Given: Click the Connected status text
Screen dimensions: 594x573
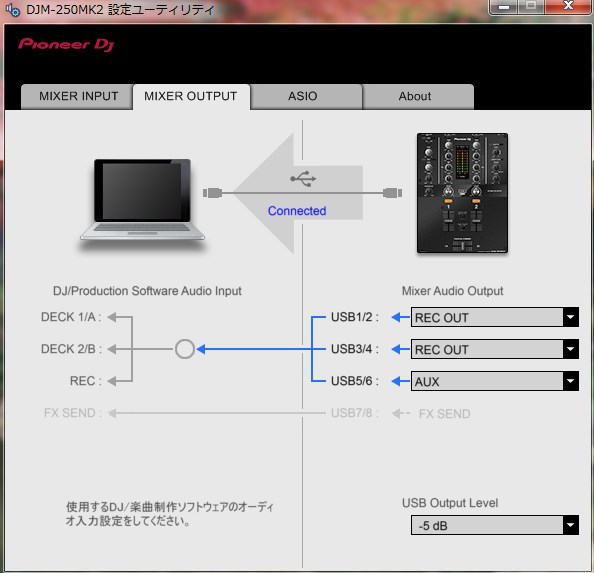Looking at the screenshot, I should coord(297,211).
